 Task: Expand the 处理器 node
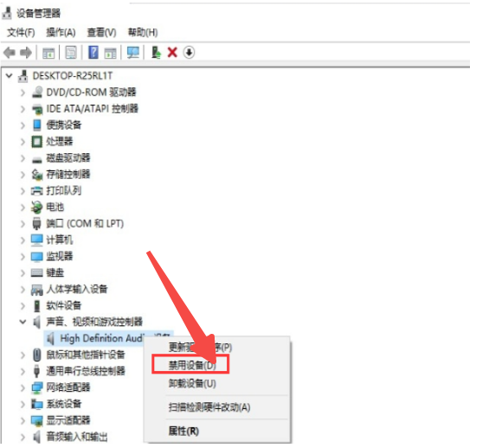[x=23, y=142]
